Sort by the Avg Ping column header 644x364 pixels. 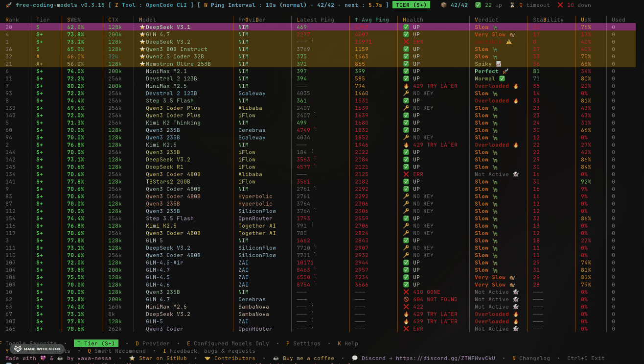(372, 20)
